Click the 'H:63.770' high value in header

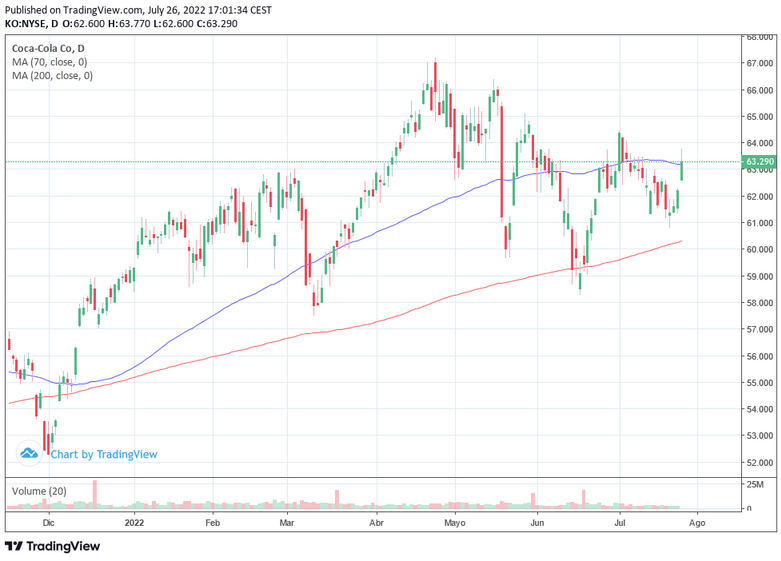point(129,23)
